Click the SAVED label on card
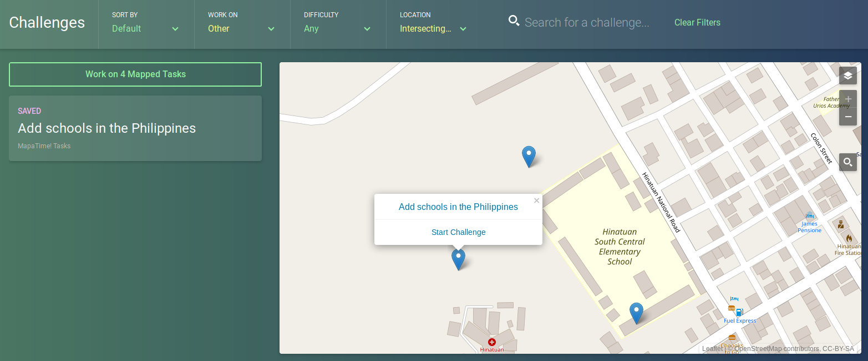Screen dimensions: 868x361 click(x=29, y=111)
